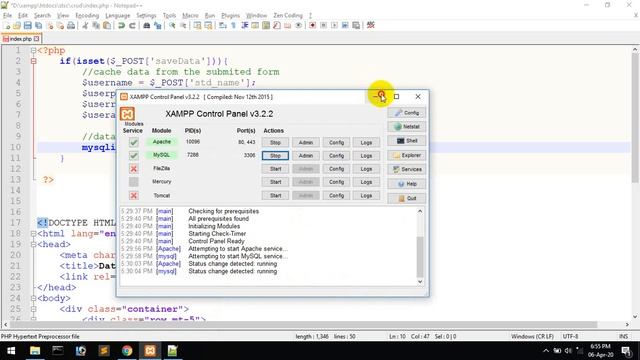
Task: Toggle the MySQL service checkbox
Action: coord(133,156)
